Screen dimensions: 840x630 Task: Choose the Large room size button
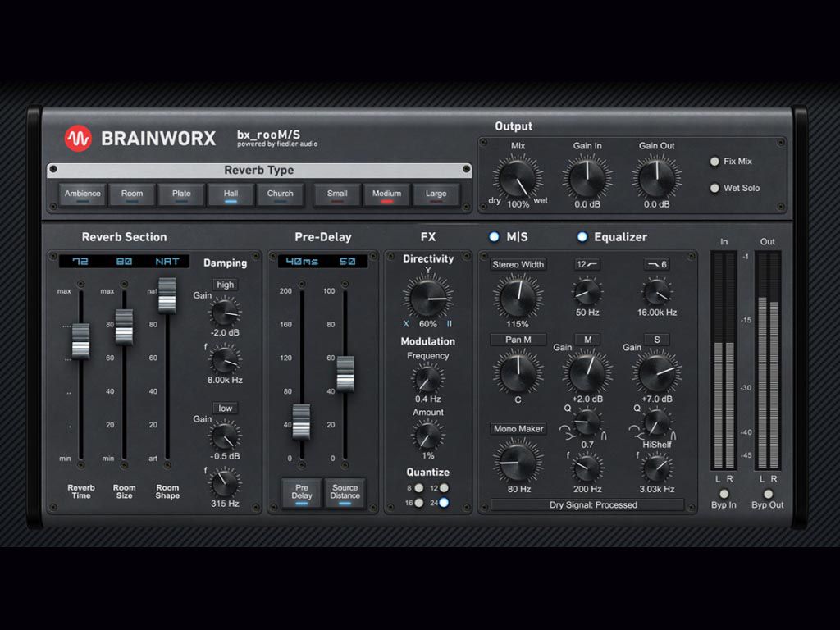click(436, 194)
